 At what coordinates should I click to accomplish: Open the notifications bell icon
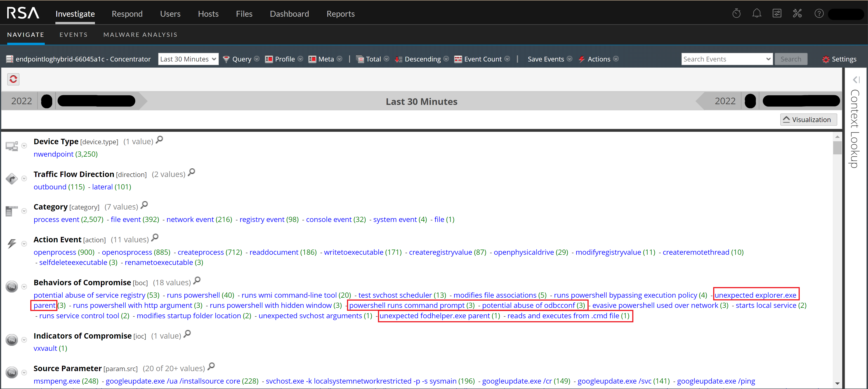(x=757, y=14)
